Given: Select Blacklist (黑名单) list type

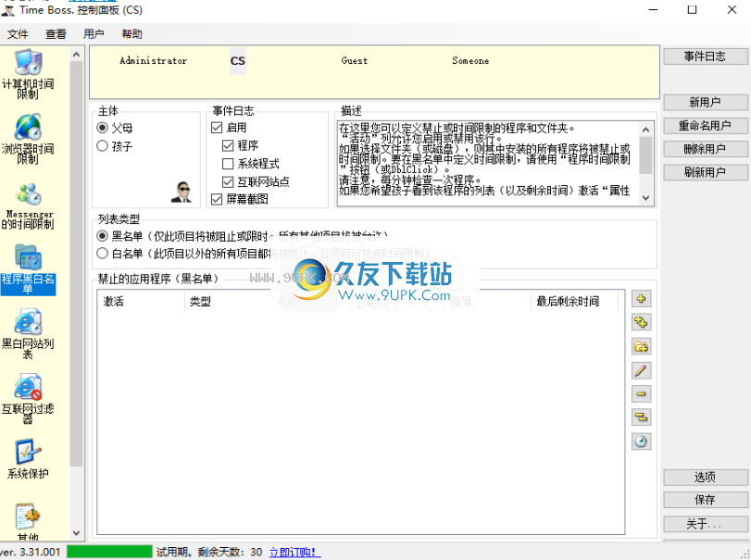Looking at the screenshot, I should click(x=102, y=236).
